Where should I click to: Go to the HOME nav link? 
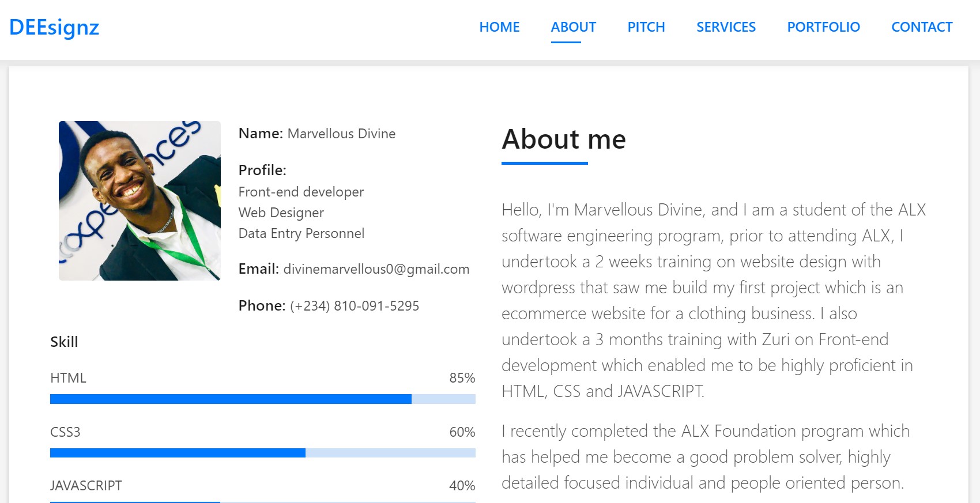click(x=499, y=27)
